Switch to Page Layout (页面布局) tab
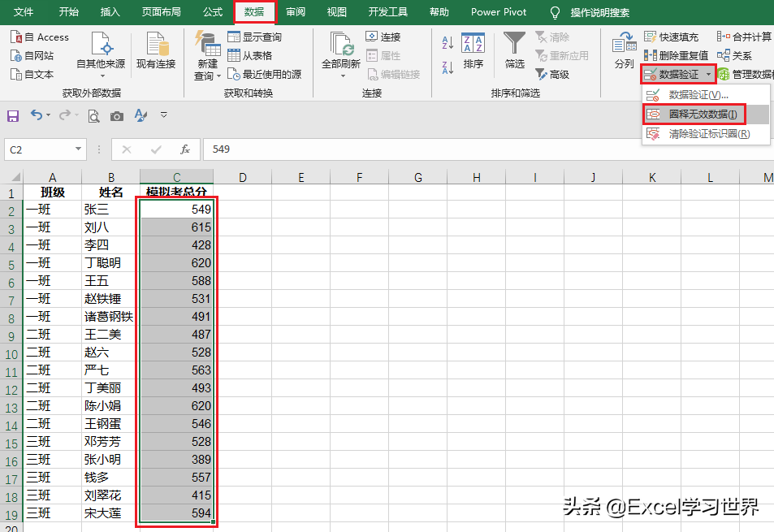The width and height of the screenshot is (774, 532). click(162, 12)
